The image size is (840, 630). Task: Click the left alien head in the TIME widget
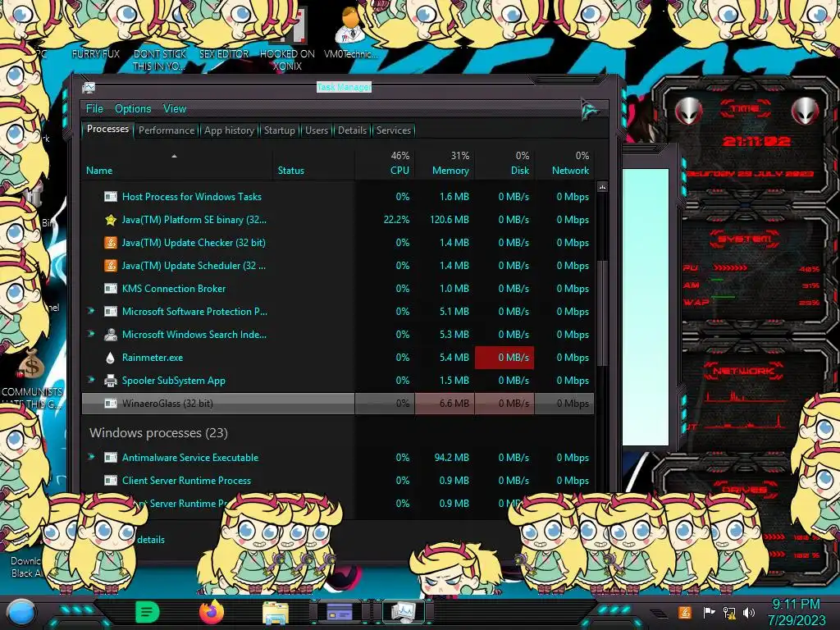689,112
